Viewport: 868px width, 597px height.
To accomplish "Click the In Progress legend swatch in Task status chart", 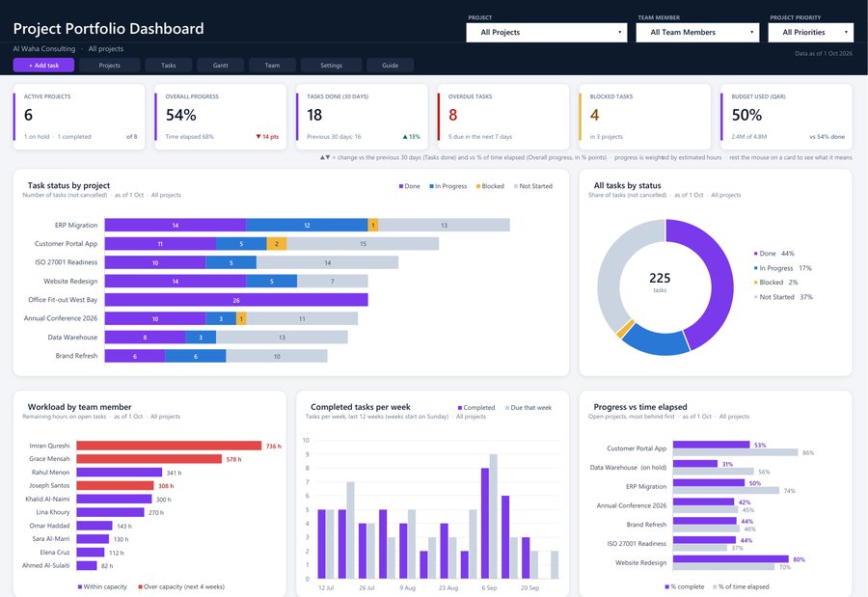I will (431, 186).
